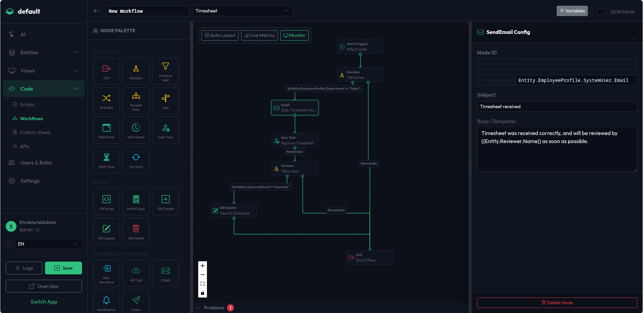Choose the C# Script action node
The width and height of the screenshot is (644, 313).
[x=106, y=202]
